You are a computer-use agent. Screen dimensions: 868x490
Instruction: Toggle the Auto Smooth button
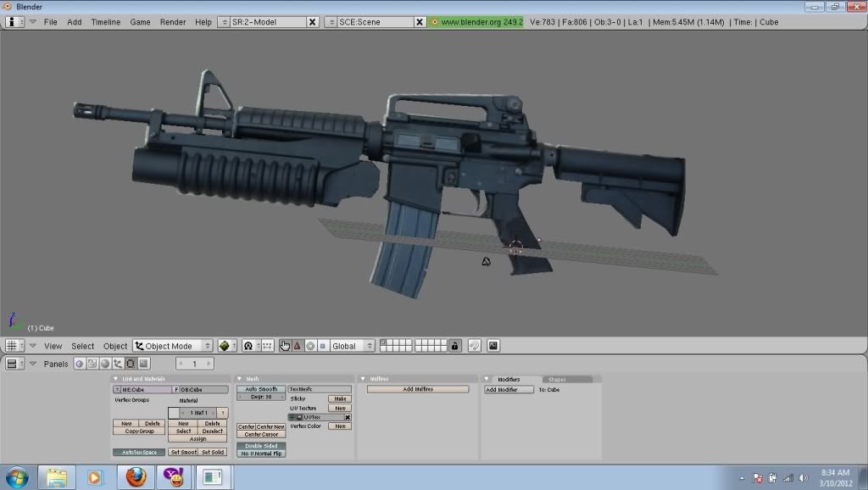point(261,389)
